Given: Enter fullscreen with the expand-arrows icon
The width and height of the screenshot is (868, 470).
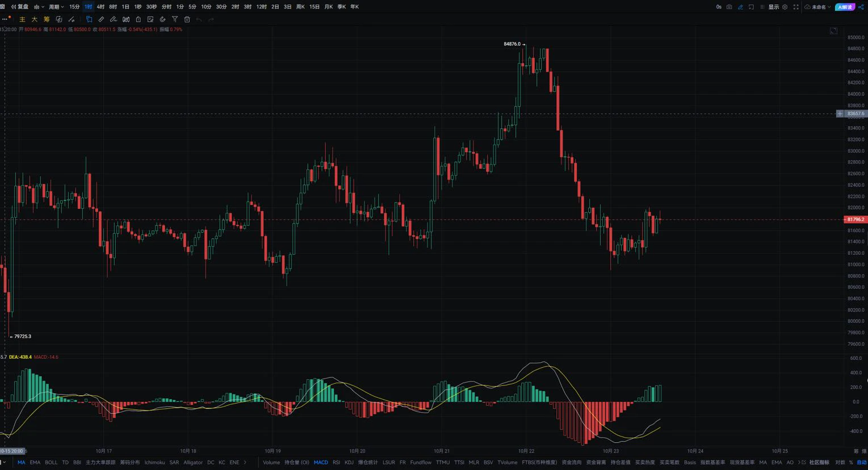Looking at the screenshot, I should coord(796,7).
